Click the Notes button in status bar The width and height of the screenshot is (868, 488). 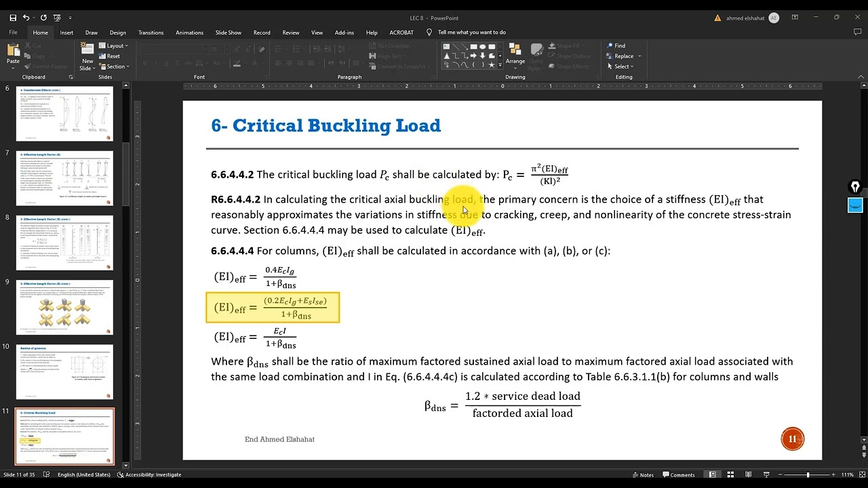pyautogui.click(x=642, y=474)
